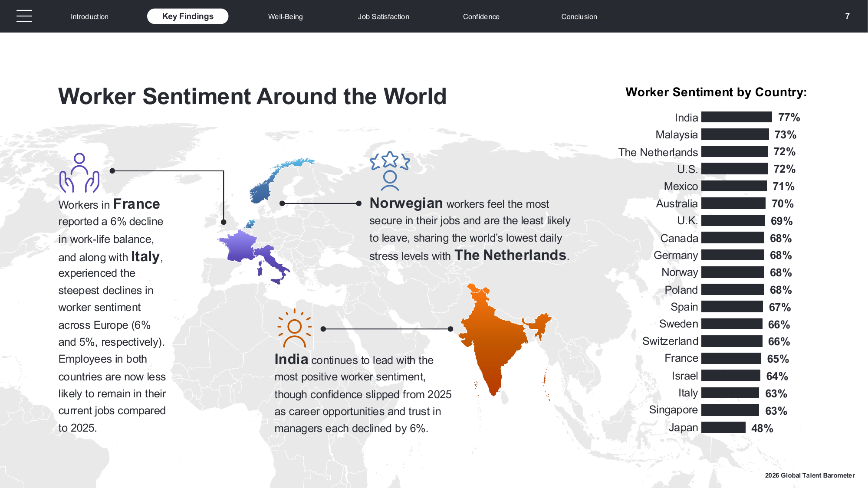The image size is (868, 488).
Task: Click the Japan label in chart
Action: 683,428
